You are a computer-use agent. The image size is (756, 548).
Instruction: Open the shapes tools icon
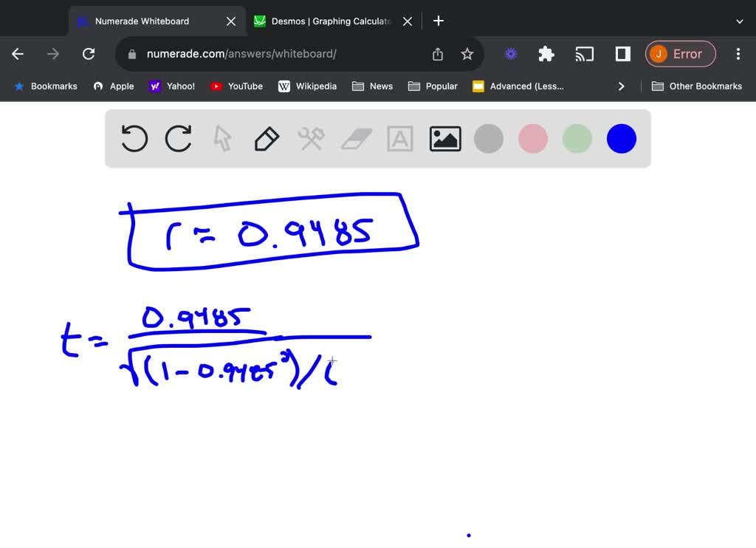(x=311, y=138)
